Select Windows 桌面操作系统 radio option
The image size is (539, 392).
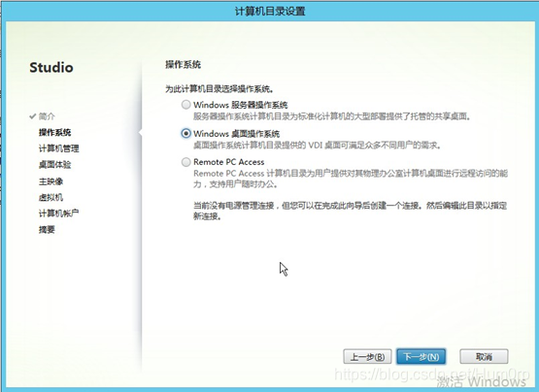[185, 133]
